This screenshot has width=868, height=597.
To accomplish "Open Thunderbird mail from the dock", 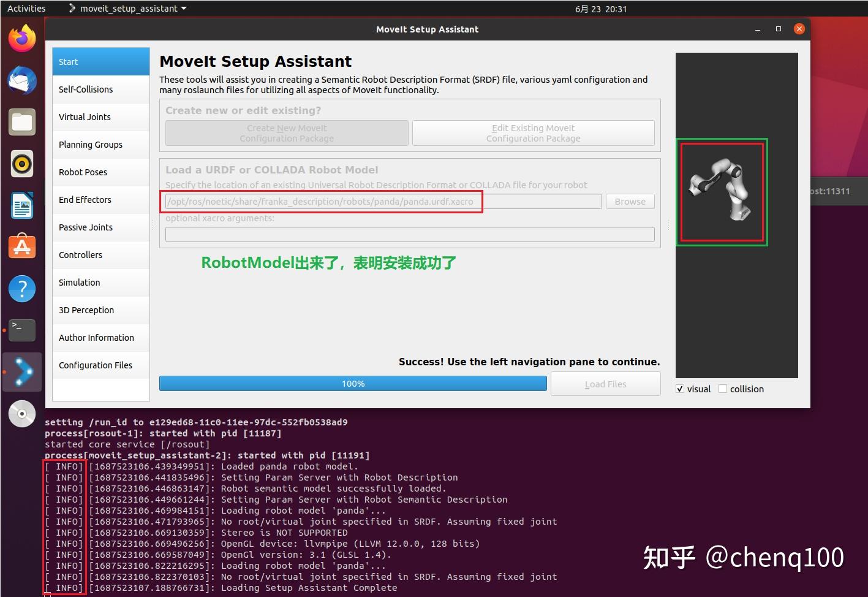I will point(22,80).
